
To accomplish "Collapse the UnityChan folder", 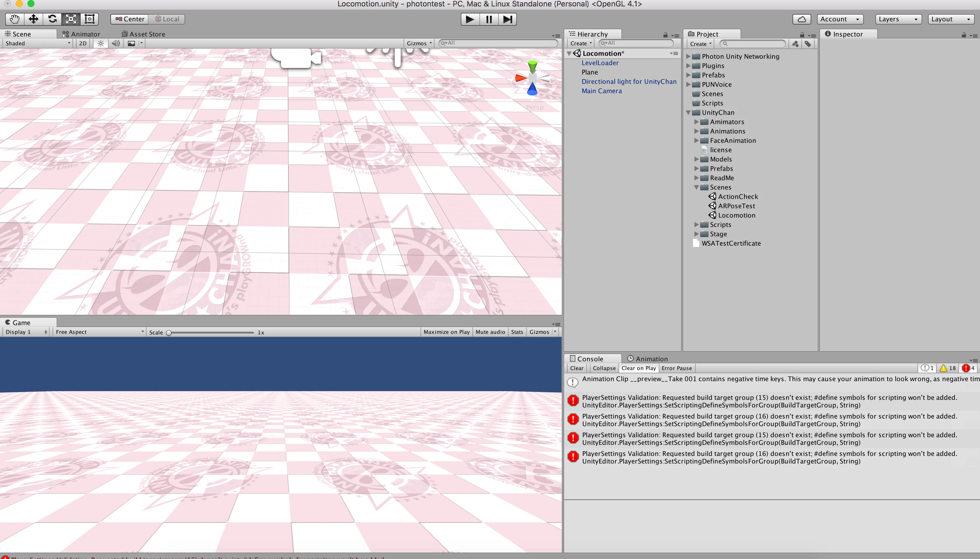I will coord(688,112).
